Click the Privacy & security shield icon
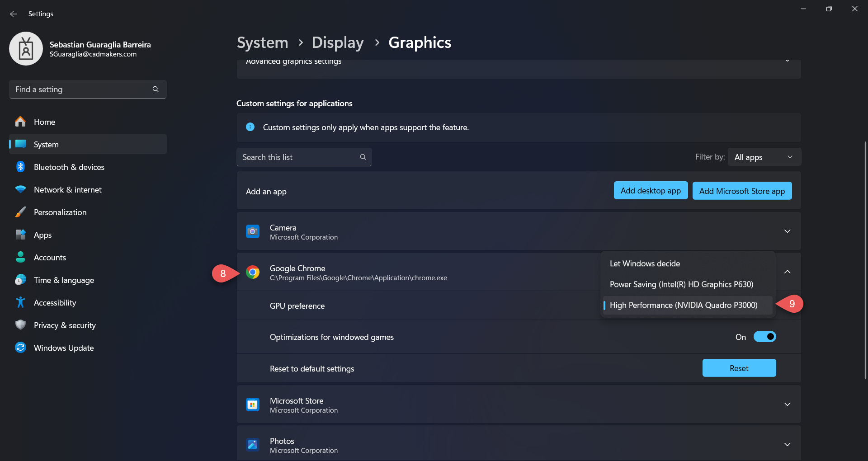Image resolution: width=868 pixels, height=461 pixels. (20, 325)
